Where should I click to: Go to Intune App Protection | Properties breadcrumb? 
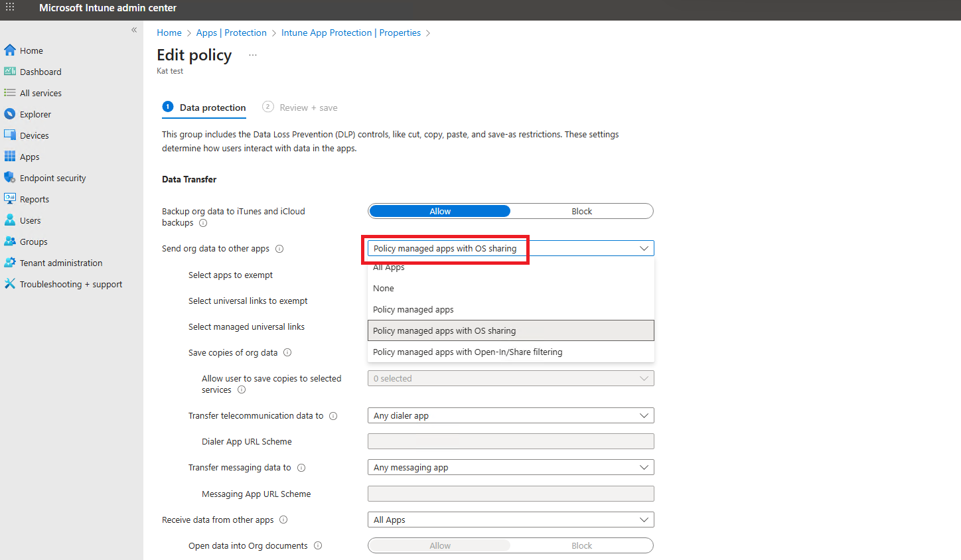351,33
